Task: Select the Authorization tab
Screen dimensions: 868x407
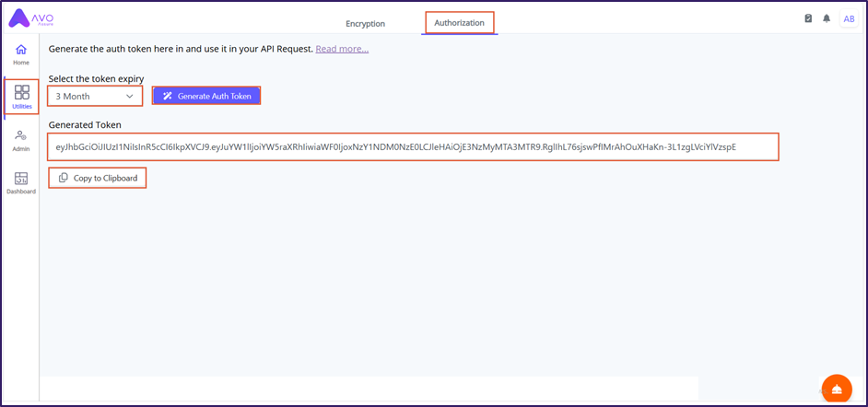Action: point(460,22)
